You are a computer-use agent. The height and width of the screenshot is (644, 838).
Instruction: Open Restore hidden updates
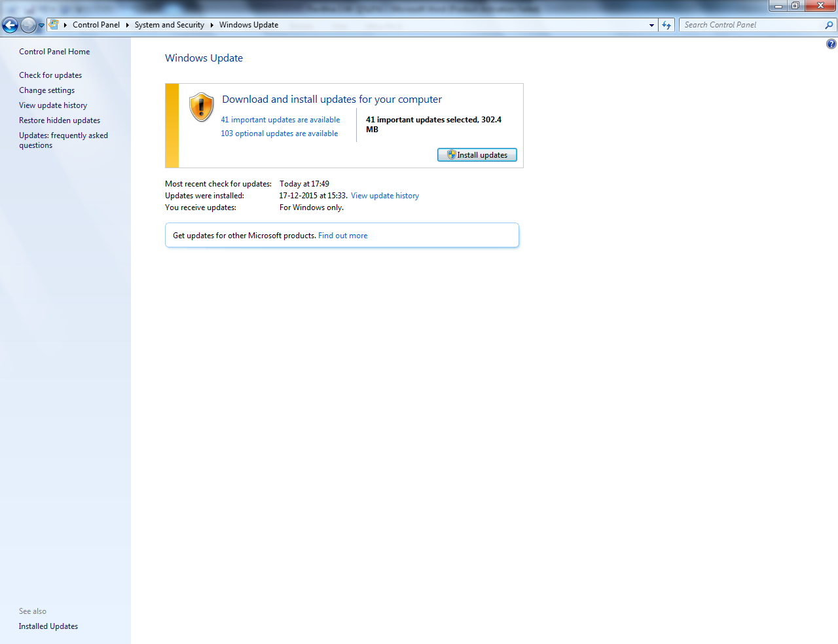tap(60, 120)
